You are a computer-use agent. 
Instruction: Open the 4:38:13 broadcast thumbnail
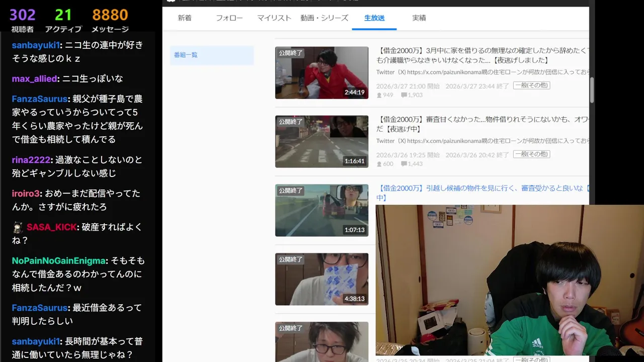click(321, 279)
